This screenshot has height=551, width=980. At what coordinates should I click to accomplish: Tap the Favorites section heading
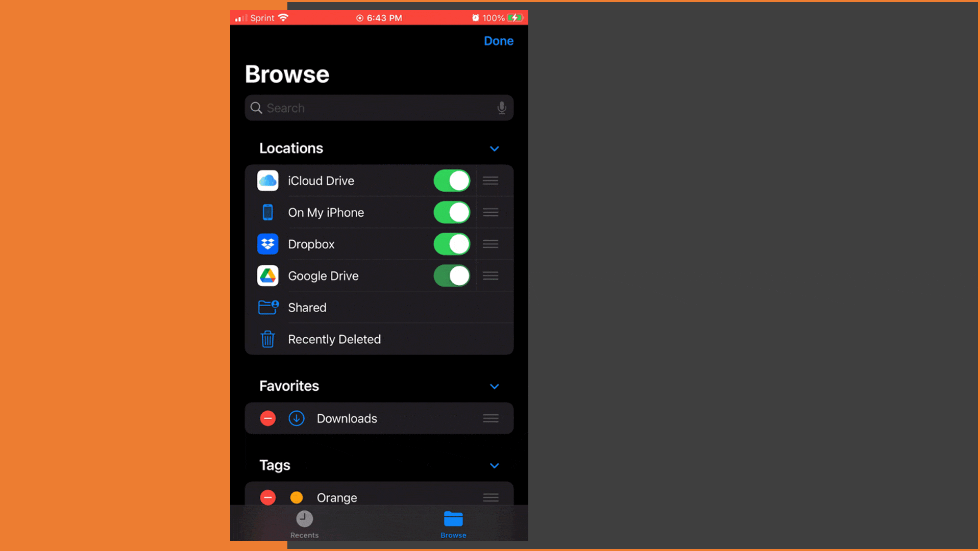click(289, 386)
